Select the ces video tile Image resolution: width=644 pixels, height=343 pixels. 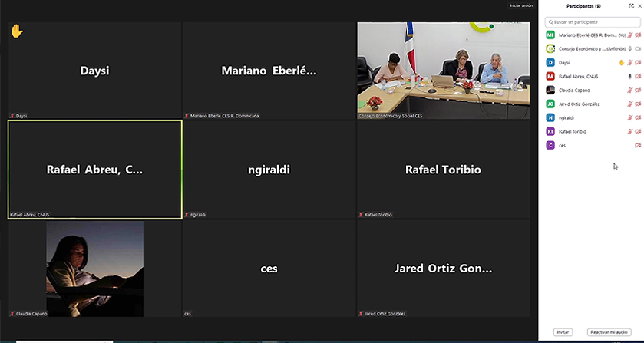pos(269,269)
